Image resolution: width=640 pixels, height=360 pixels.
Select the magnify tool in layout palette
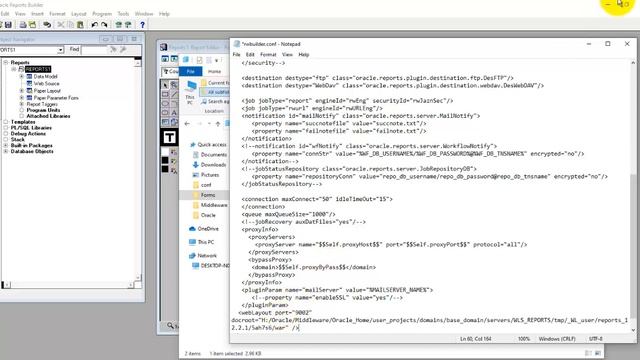coord(174,85)
